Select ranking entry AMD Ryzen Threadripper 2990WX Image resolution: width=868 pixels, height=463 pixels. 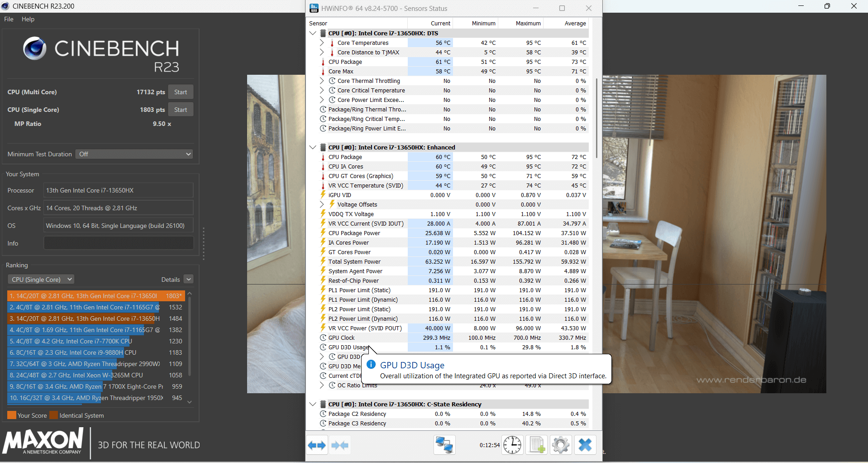pyautogui.click(x=96, y=364)
